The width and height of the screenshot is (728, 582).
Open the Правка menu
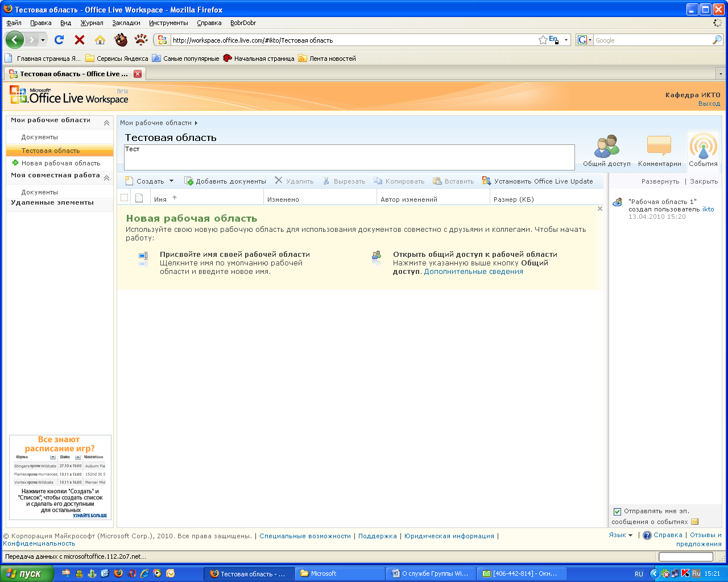41,23
